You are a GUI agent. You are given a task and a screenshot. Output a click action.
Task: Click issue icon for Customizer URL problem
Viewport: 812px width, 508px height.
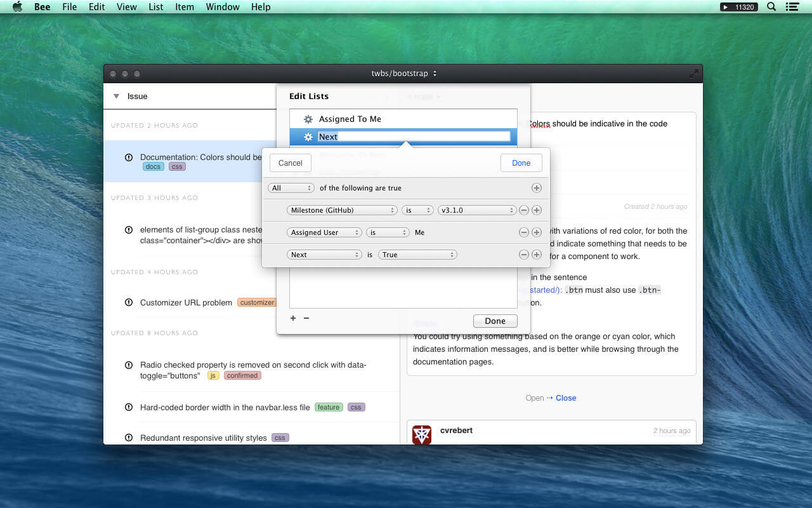point(129,302)
